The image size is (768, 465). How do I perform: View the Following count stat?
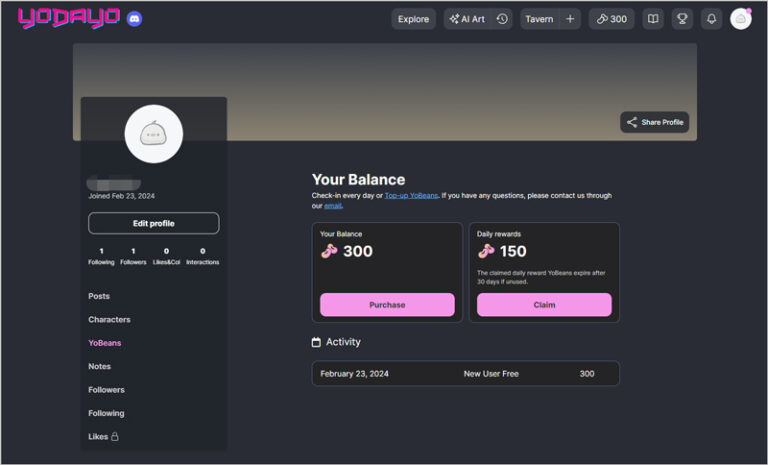pyautogui.click(x=101, y=256)
